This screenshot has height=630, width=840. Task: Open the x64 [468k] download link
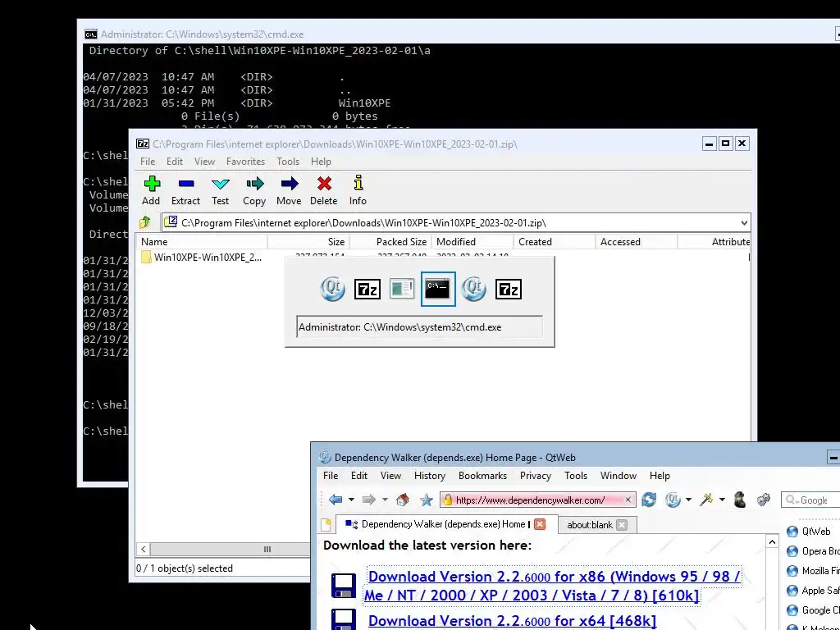tap(512, 620)
